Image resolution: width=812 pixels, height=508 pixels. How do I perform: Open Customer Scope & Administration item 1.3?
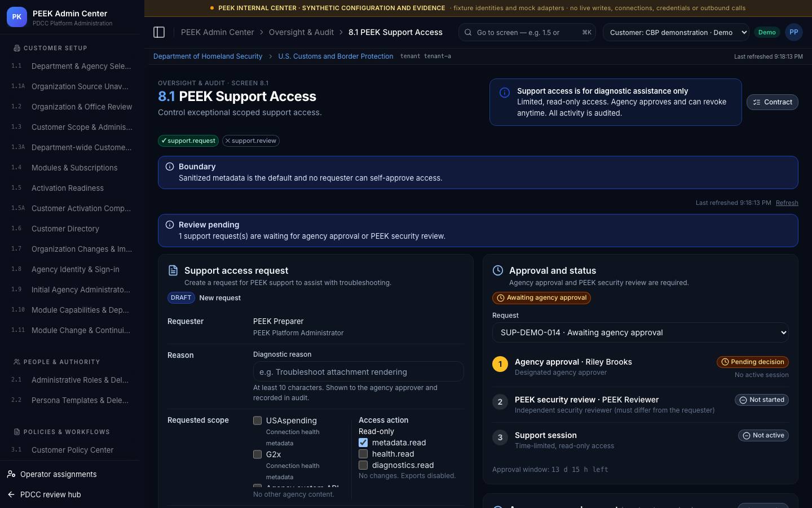pyautogui.click(x=71, y=127)
